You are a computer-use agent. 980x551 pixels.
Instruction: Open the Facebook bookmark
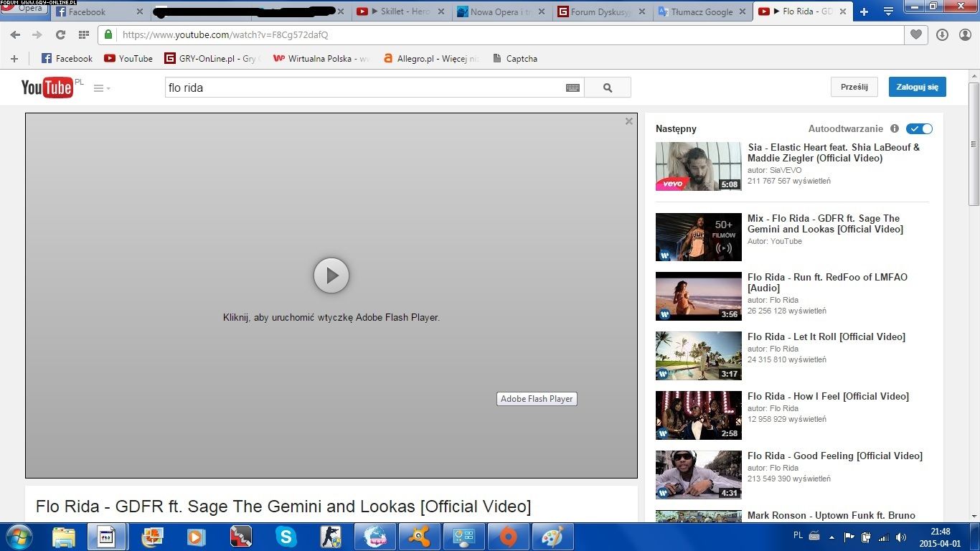click(x=67, y=59)
